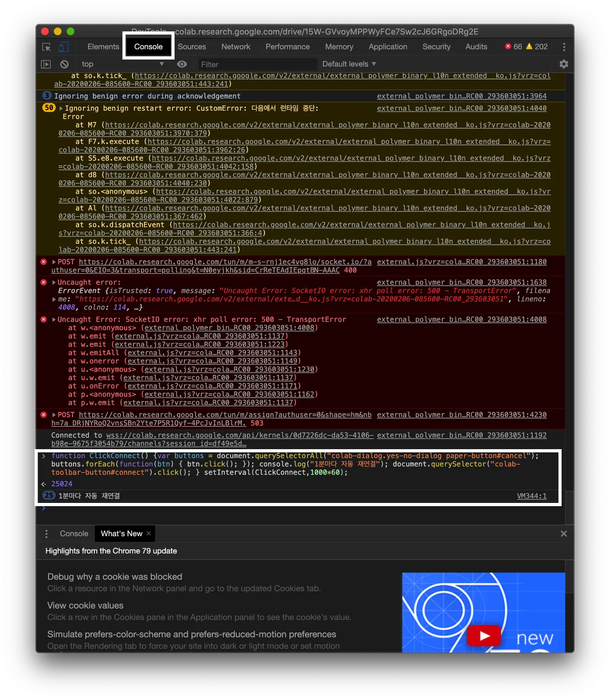The width and height of the screenshot is (610, 700).
Task: Open the Sources tab
Action: [192, 47]
